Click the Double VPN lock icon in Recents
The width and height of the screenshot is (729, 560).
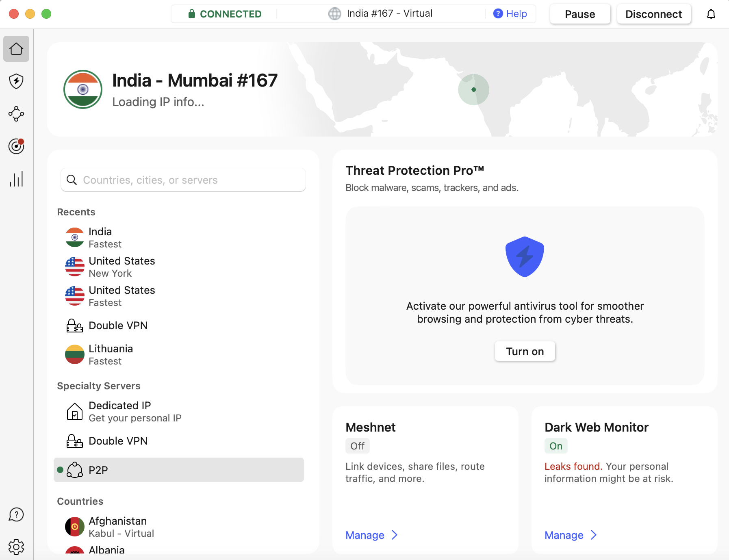(75, 326)
